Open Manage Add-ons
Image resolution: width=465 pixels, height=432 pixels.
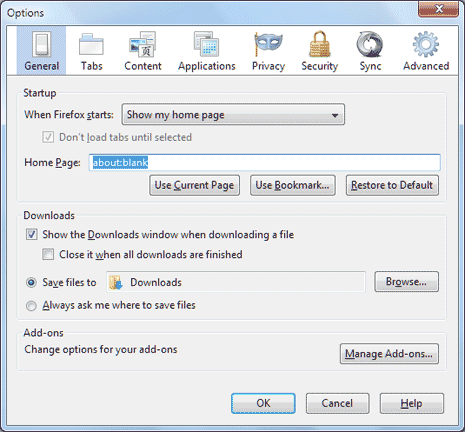(x=389, y=354)
